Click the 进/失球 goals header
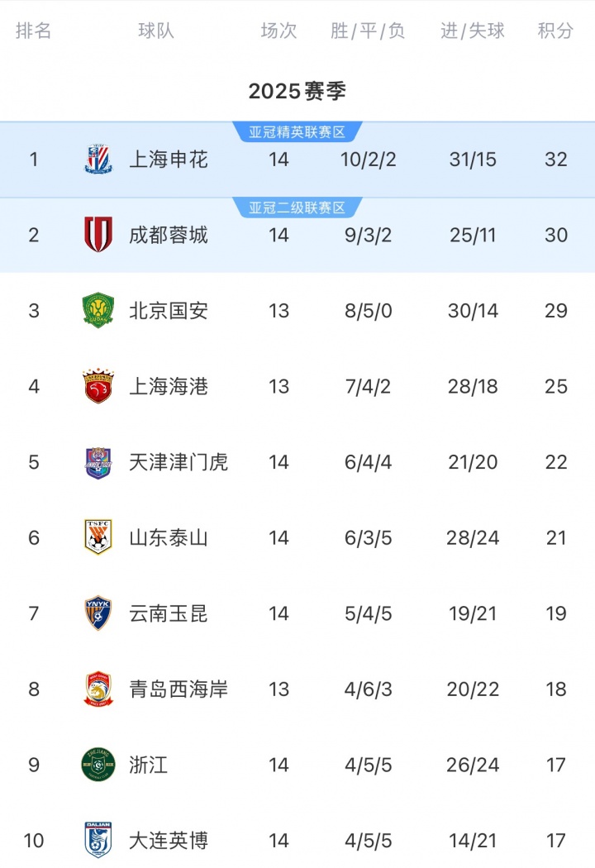 click(x=473, y=31)
